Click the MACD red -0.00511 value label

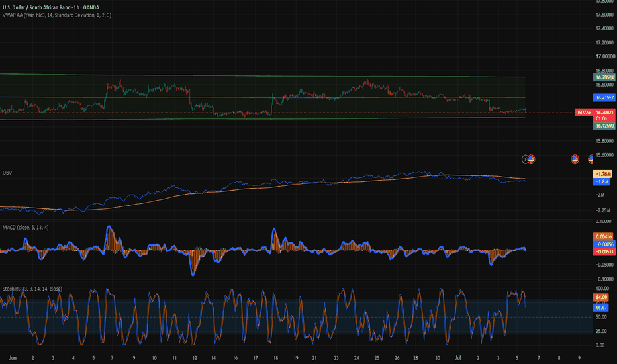[604, 252]
